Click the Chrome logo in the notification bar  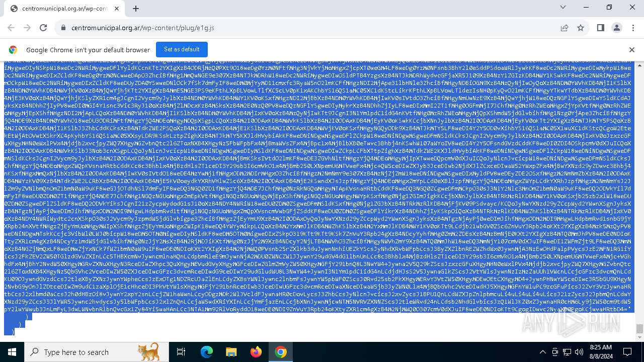point(13,50)
